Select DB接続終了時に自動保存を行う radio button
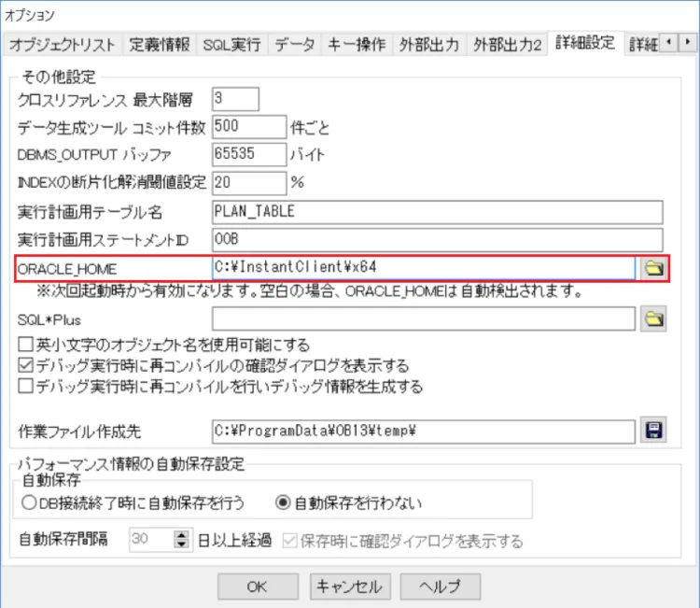The width and height of the screenshot is (700, 608). tap(29, 502)
